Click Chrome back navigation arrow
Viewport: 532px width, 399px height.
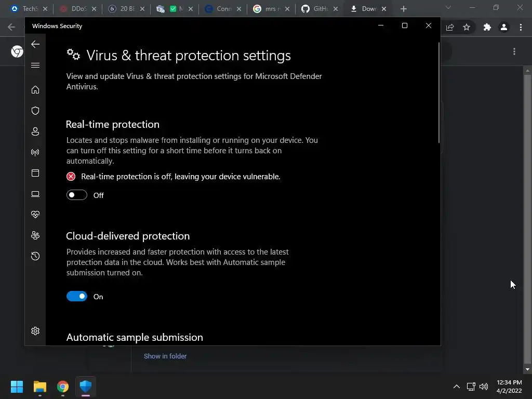point(11,27)
